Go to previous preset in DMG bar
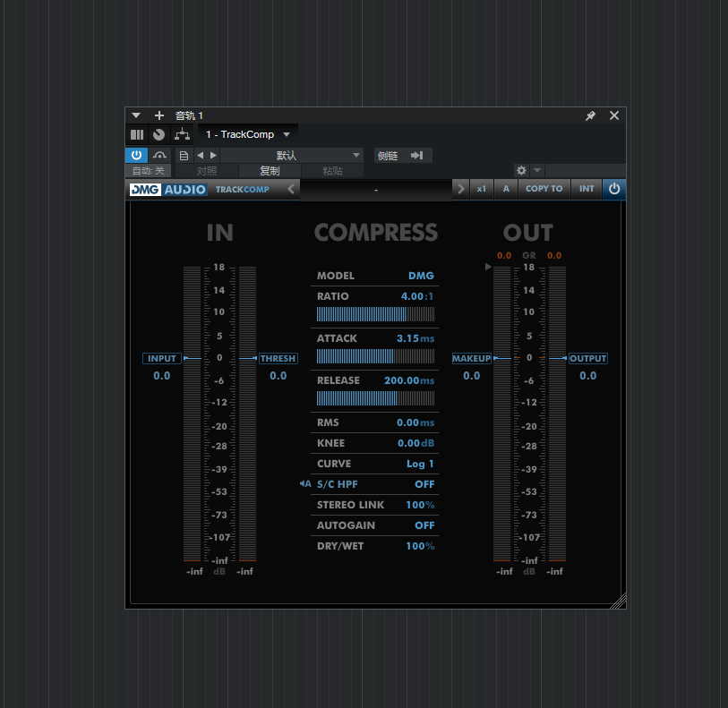 (291, 189)
